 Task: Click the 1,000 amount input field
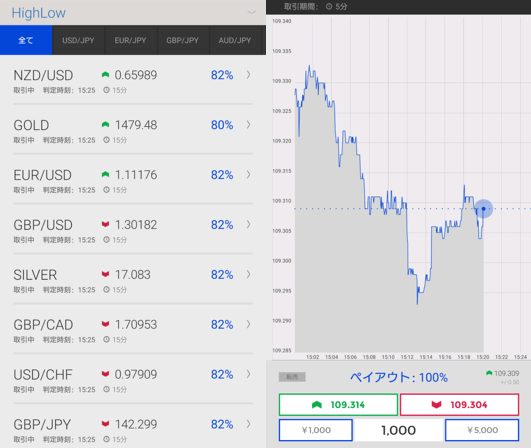pyautogui.click(x=399, y=430)
